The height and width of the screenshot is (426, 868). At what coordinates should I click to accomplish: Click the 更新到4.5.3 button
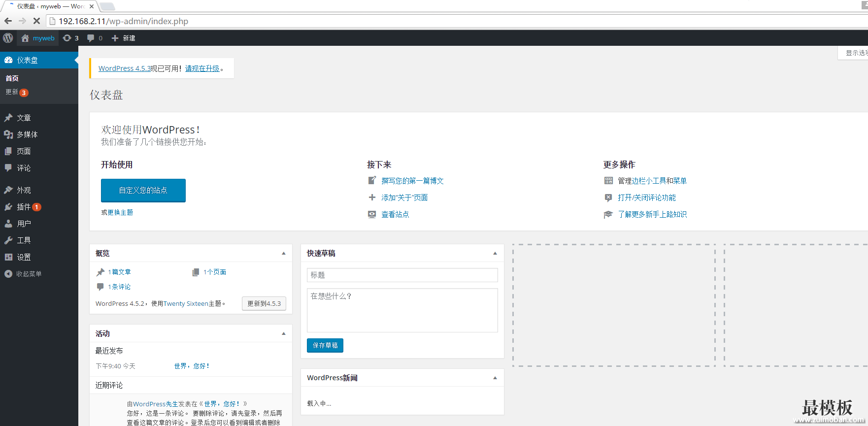click(264, 303)
